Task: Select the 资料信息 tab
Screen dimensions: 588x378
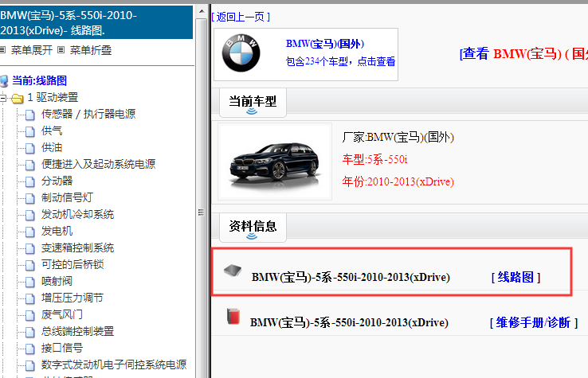Action: tap(253, 228)
